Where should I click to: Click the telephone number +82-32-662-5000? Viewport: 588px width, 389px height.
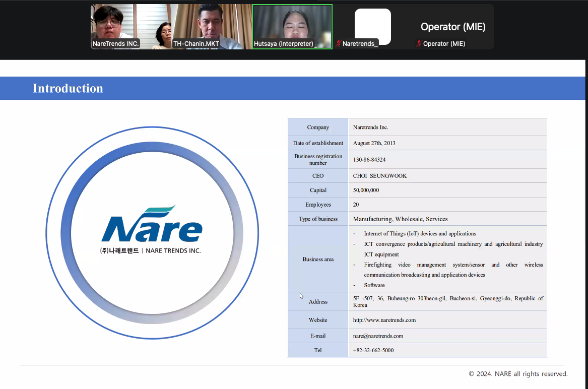(373, 350)
